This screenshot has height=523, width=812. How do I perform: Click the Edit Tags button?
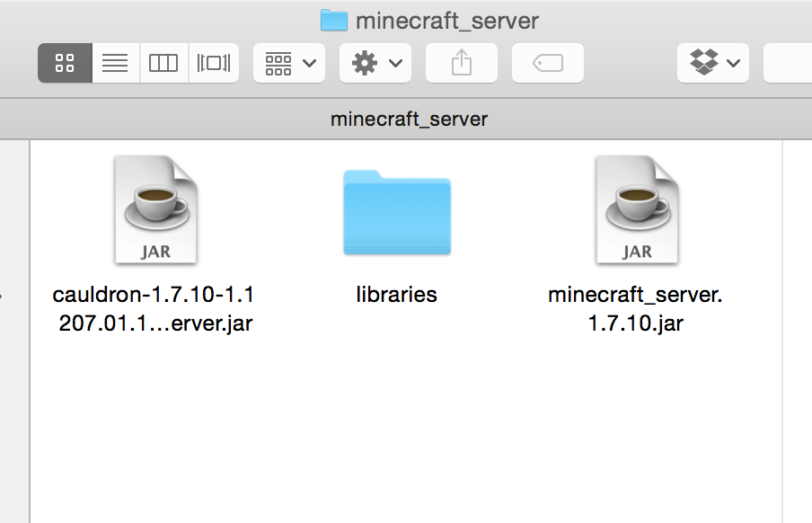(x=548, y=63)
